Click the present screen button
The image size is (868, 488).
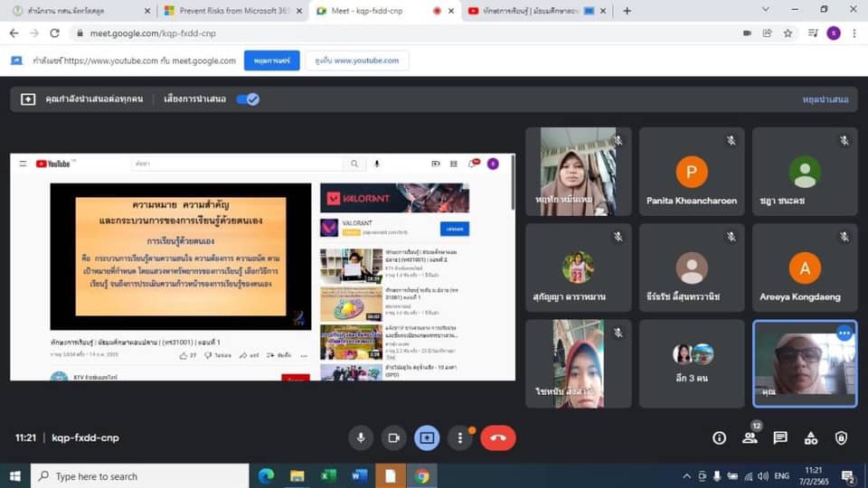click(x=427, y=437)
